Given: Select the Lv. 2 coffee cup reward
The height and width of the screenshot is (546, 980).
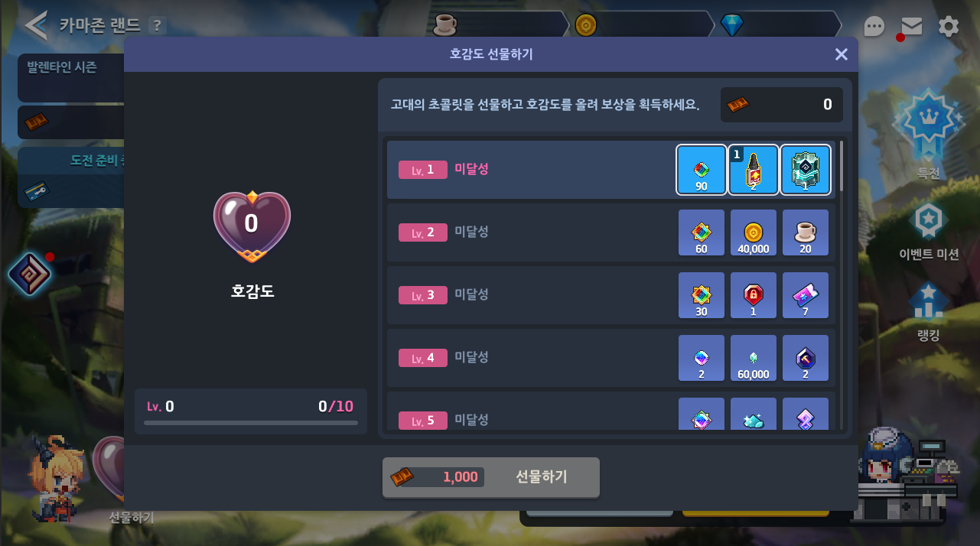Looking at the screenshot, I should (806, 232).
